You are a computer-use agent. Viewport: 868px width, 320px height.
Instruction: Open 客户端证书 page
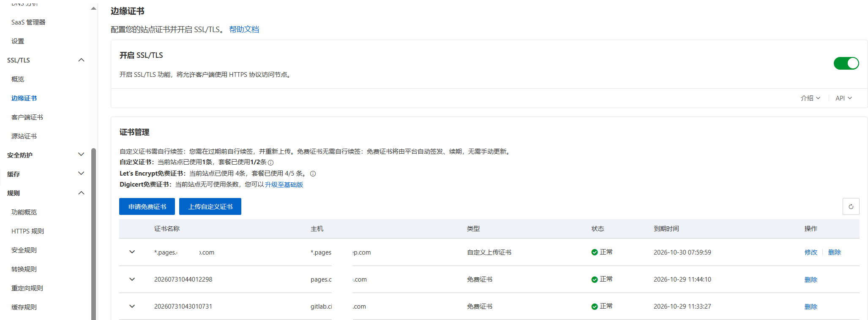click(x=27, y=117)
